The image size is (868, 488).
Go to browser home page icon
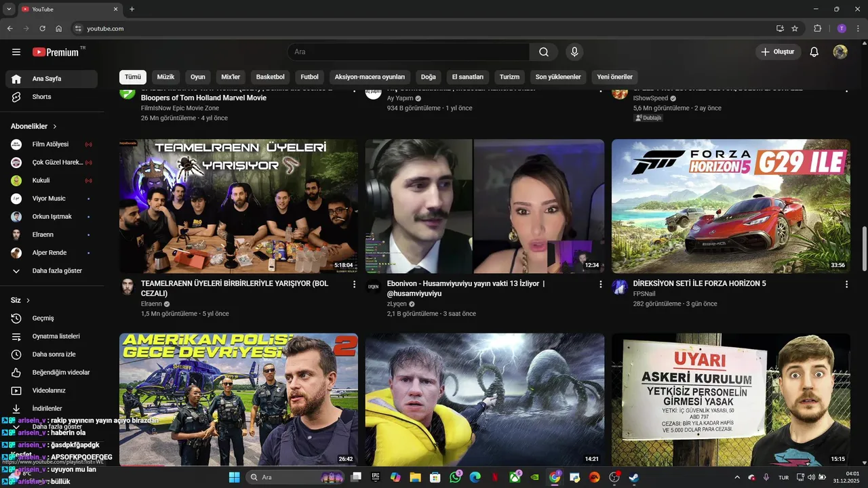[59, 28]
